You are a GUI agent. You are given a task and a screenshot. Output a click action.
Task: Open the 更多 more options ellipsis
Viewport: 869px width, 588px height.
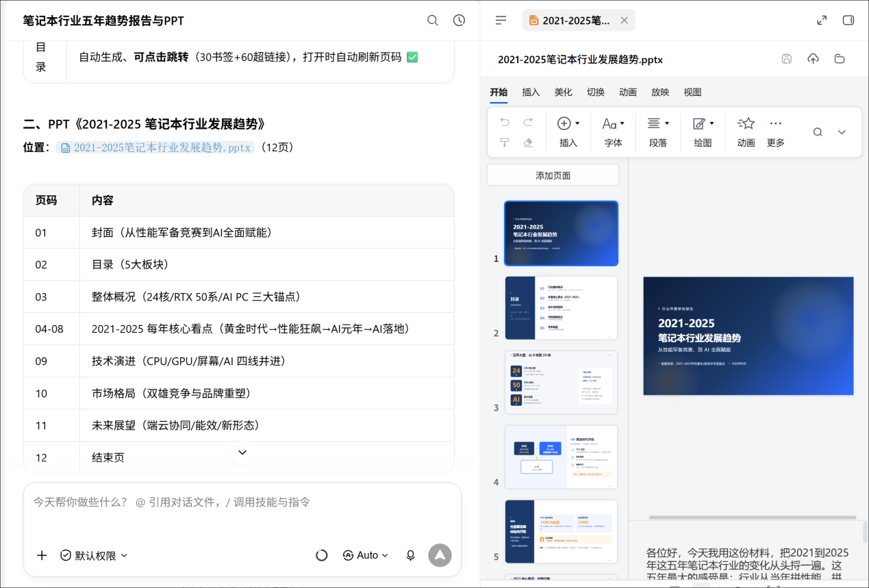point(775,123)
